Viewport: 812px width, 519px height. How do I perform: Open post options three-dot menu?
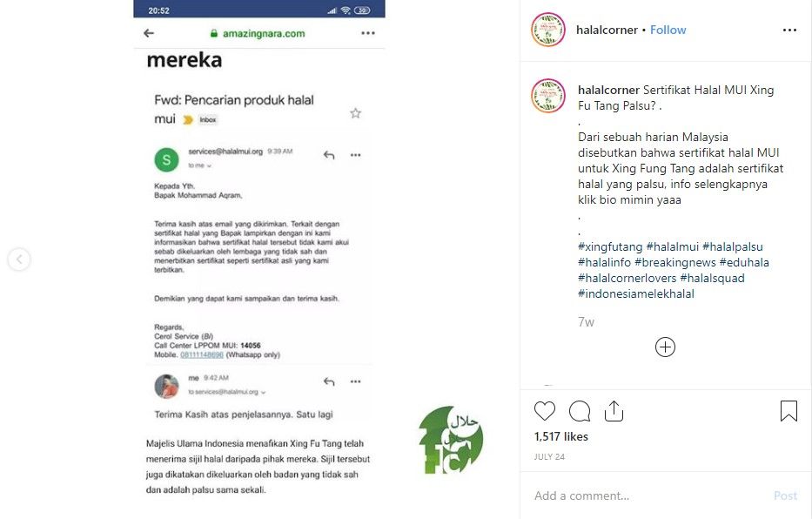point(789,30)
